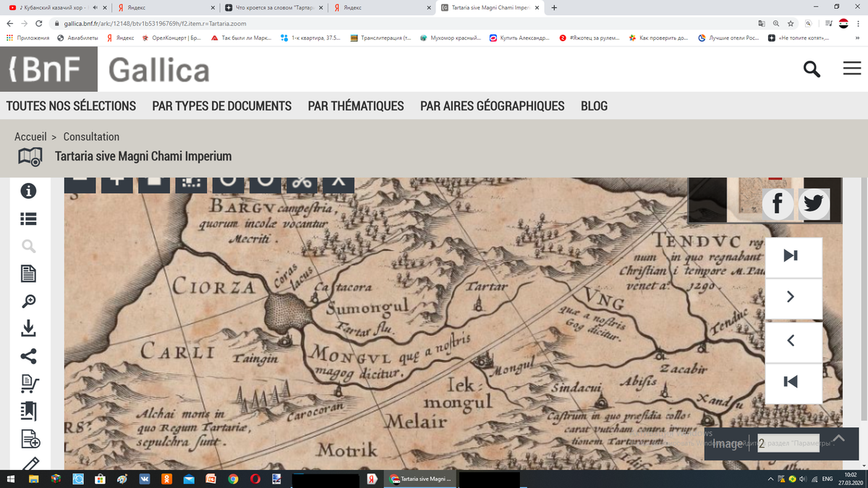The width and height of the screenshot is (868, 488).
Task: Expand the image panel with up chevron
Action: [x=838, y=440]
